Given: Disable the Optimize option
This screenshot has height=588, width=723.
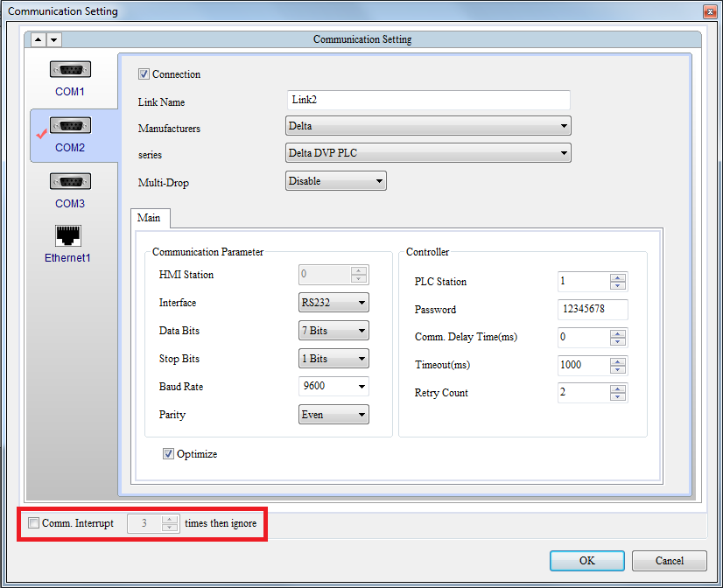Looking at the screenshot, I should click(x=171, y=454).
